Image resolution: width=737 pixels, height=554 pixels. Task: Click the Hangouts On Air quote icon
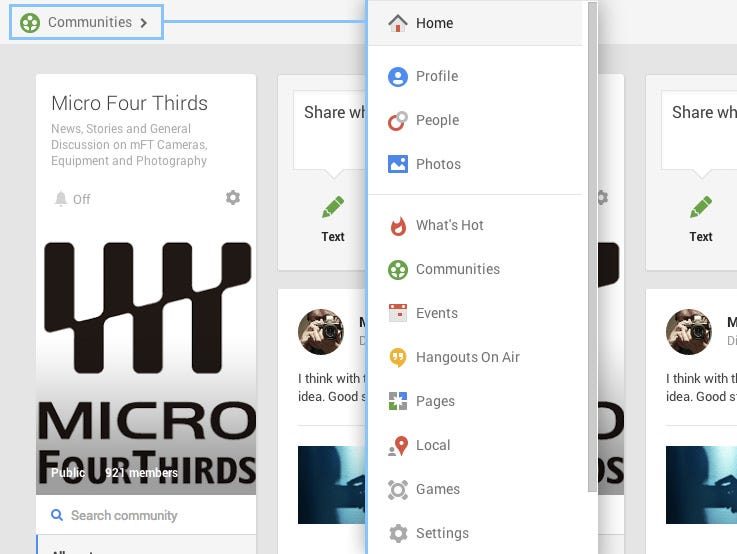pos(398,358)
